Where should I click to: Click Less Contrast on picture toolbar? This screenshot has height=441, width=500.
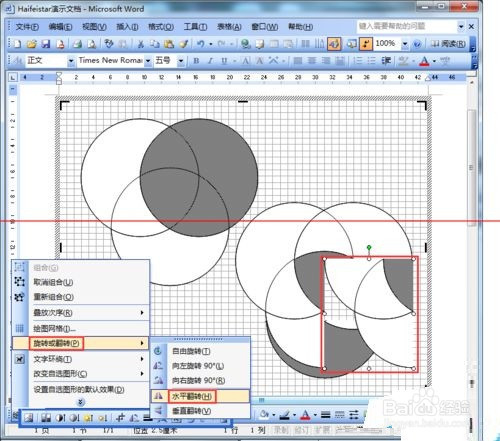point(74,417)
